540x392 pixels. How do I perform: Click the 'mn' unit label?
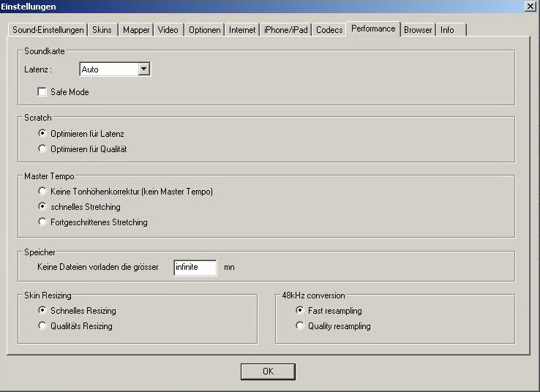pos(229,268)
